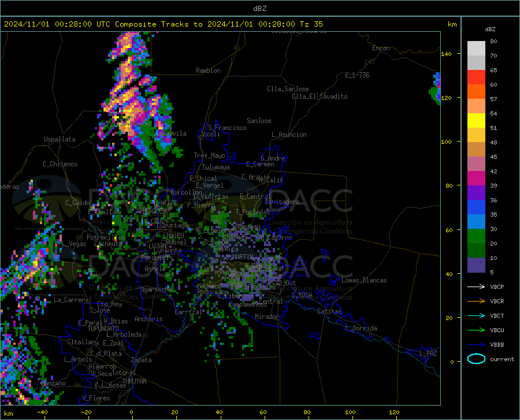The height and width of the screenshot is (420, 520).
Task: Click the VBCU legend label
Action: [x=497, y=330]
